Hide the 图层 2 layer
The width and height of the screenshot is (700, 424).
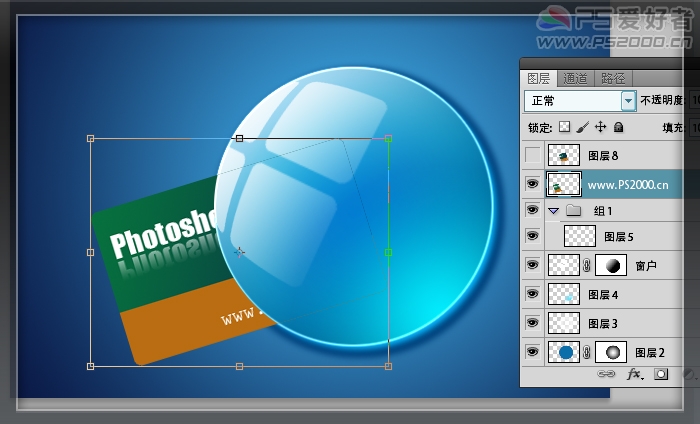[x=533, y=352]
